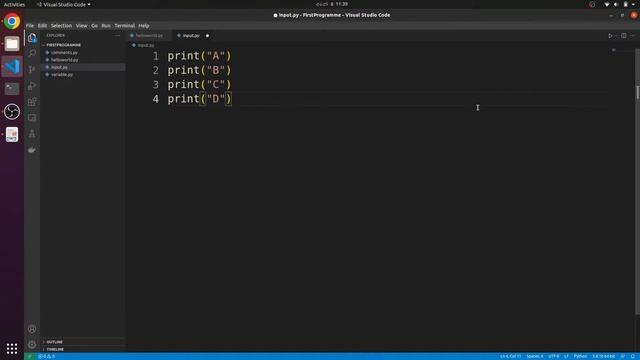This screenshot has height=360, width=640.
Task: Click the remote window indicator in status bar
Action: [x=29, y=356]
